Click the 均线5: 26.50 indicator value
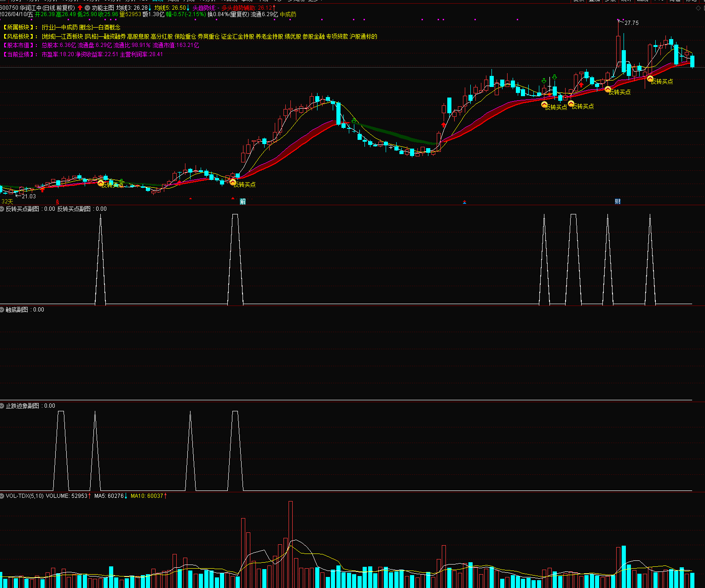This screenshot has height=588, width=705. pos(170,8)
